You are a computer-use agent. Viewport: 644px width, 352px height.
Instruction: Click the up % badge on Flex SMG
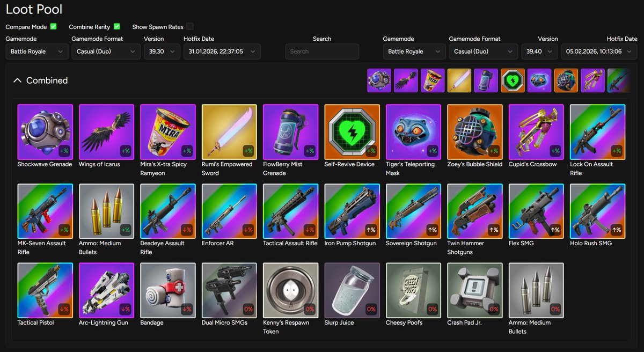point(555,230)
